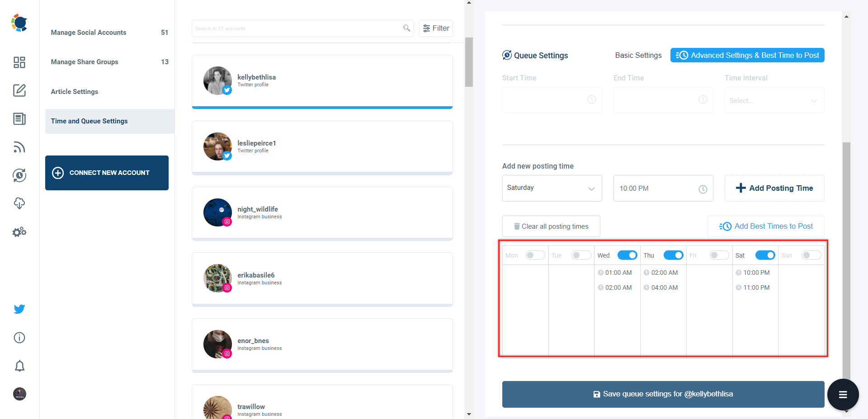The width and height of the screenshot is (868, 419).
Task: Open the Saturday day dropdown
Action: click(552, 188)
